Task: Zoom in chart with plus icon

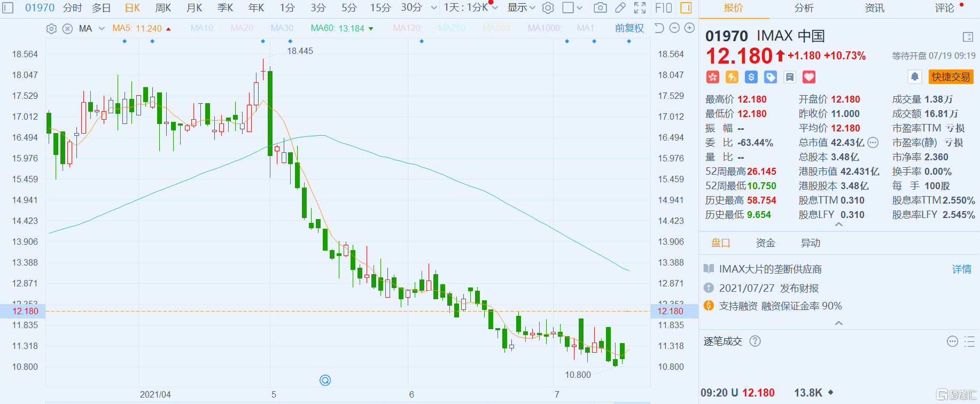Action: tap(690, 28)
